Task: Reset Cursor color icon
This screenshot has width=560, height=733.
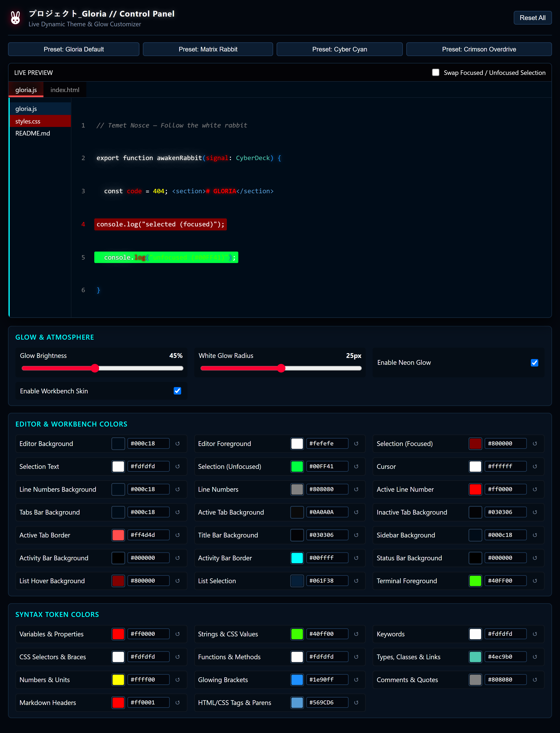Action: click(x=535, y=467)
